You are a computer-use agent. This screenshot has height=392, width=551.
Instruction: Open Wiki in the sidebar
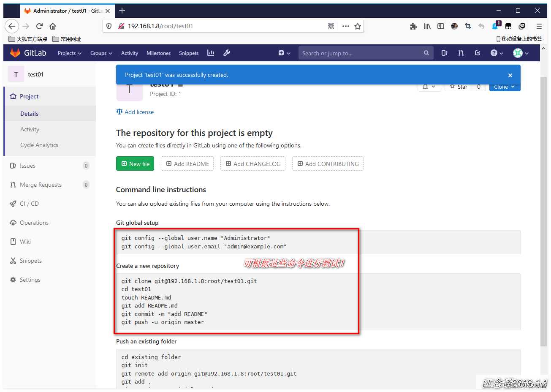50,242
